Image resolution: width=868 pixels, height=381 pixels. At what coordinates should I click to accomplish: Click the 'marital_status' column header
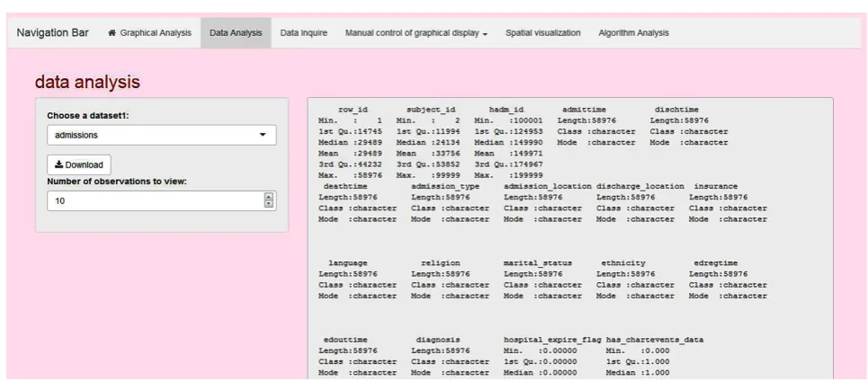click(538, 263)
